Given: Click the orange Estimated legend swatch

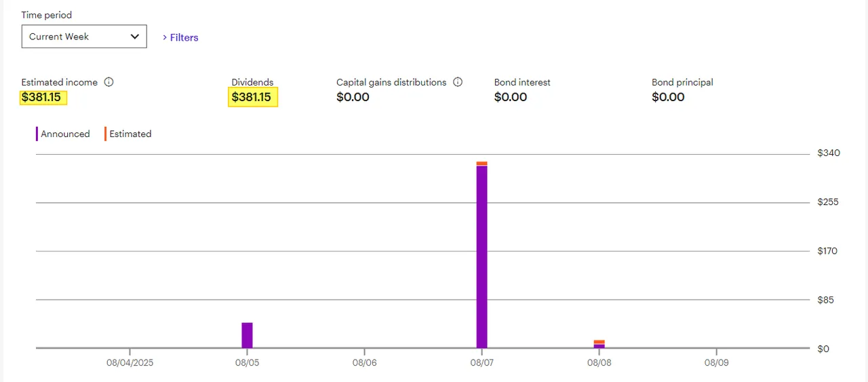Looking at the screenshot, I should [106, 134].
